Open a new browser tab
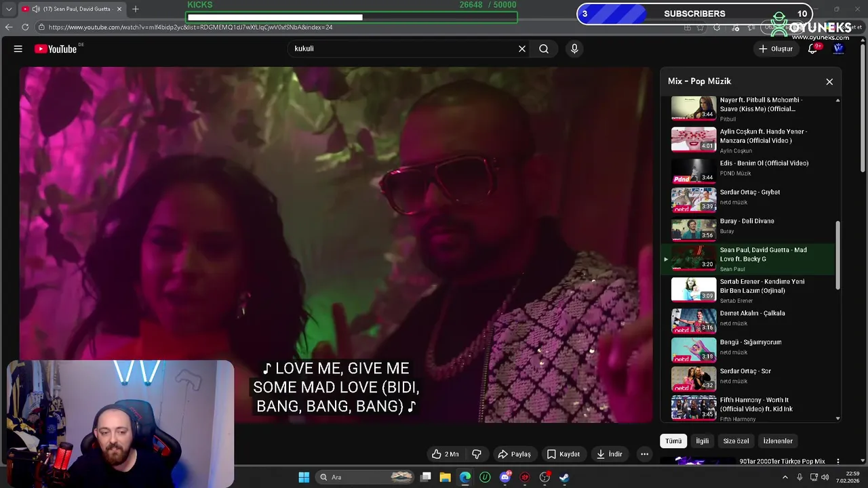Screen dimensions: 868x488 pyautogui.click(x=136, y=9)
